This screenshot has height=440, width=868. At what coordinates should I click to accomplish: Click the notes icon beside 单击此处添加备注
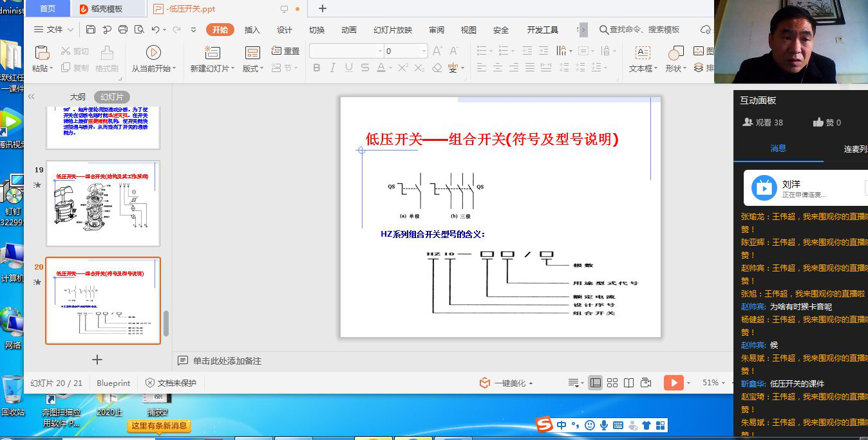click(183, 361)
